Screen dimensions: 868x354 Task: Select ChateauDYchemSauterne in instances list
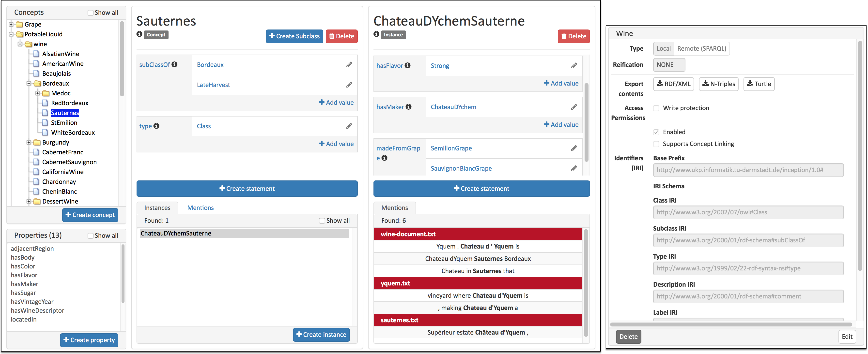[244, 233]
